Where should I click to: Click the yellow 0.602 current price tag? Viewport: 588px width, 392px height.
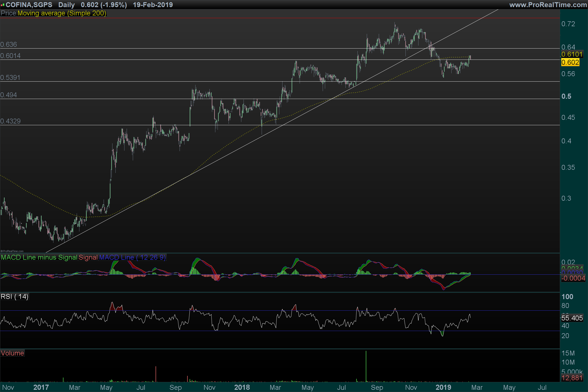pos(570,62)
